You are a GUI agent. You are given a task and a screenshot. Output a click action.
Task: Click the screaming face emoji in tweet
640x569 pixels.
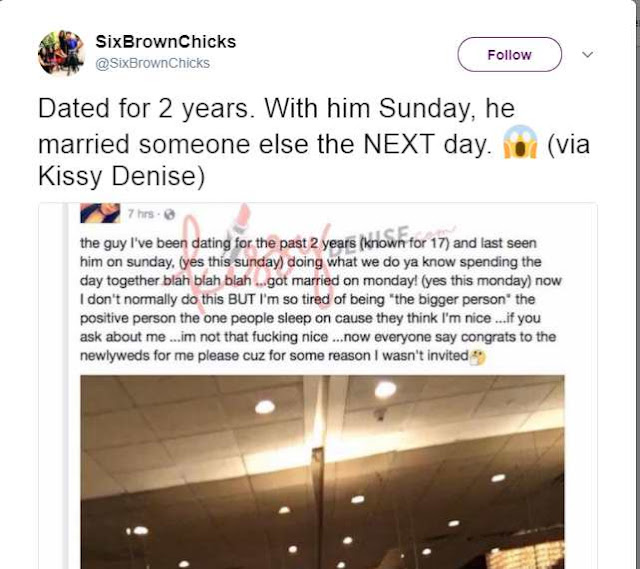click(520, 142)
